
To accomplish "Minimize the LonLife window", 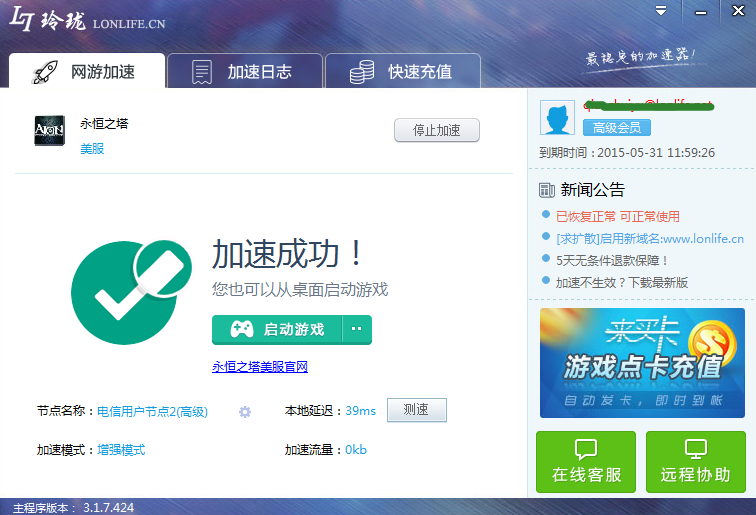I will 701,12.
